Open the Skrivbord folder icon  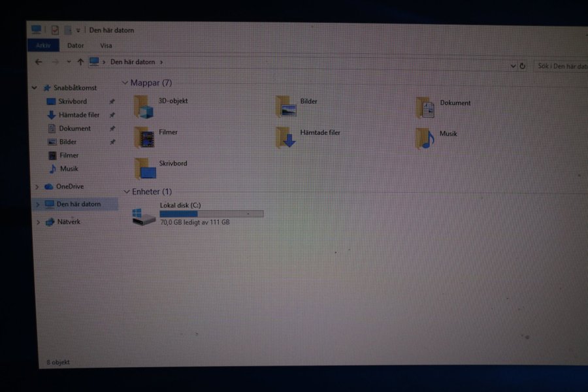tap(145, 168)
